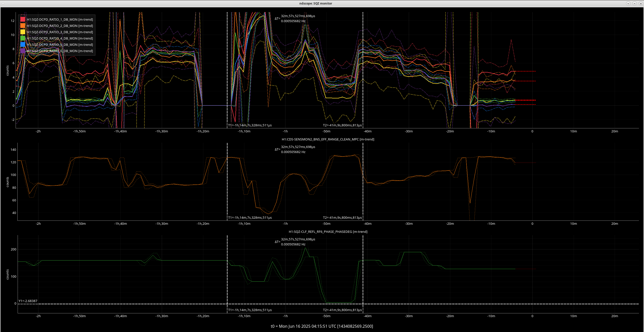The height and width of the screenshot is (332, 644).
Task: Click the window menu icon in title bar
Action: [3, 3]
